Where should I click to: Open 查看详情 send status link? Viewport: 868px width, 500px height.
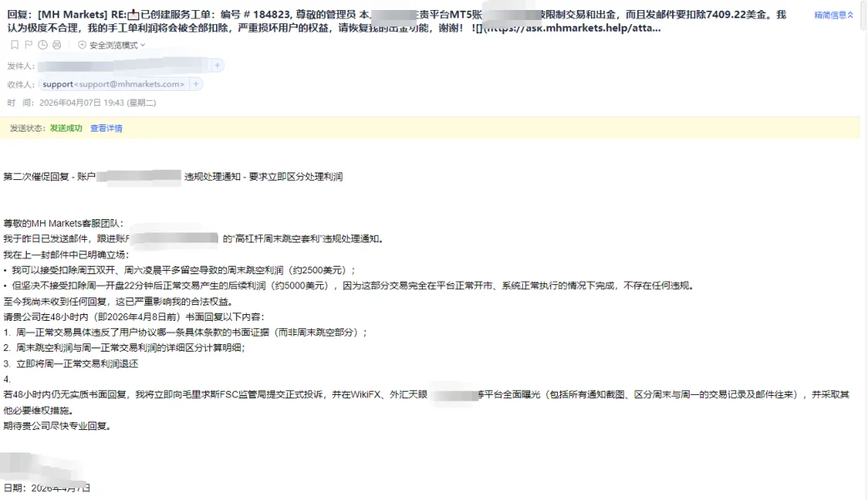point(106,128)
